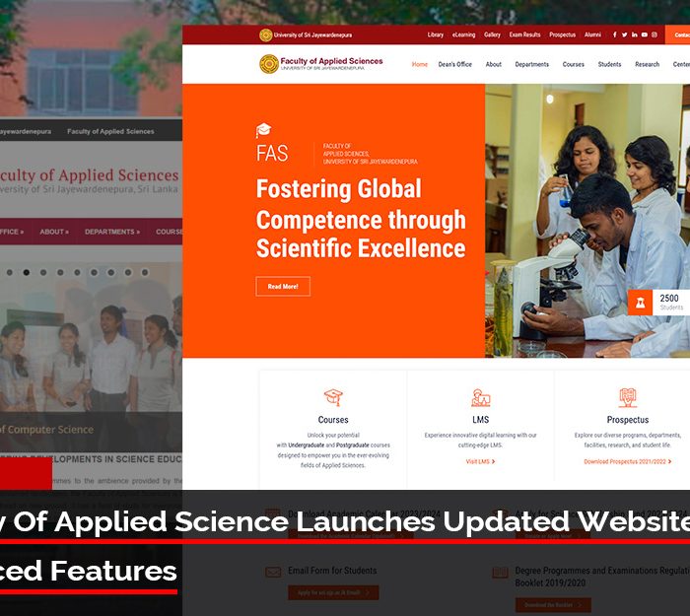This screenshot has height=616, width=690.
Task: Expand ABOUT » menu on the old site
Action: tap(54, 232)
